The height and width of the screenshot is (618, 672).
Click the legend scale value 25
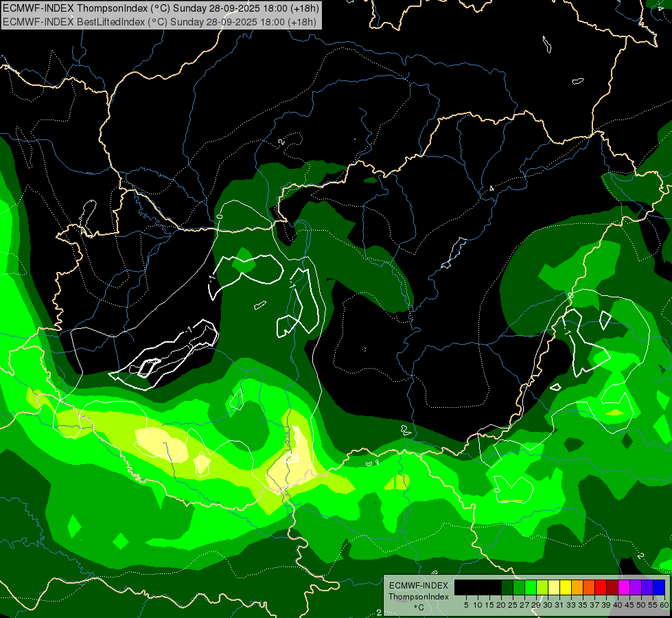(513, 605)
